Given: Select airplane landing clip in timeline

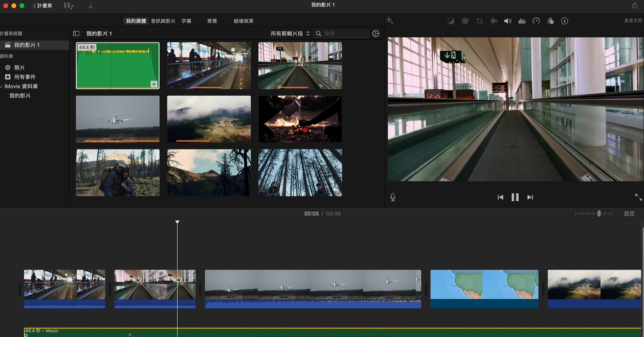Looking at the screenshot, I should click(x=313, y=289).
